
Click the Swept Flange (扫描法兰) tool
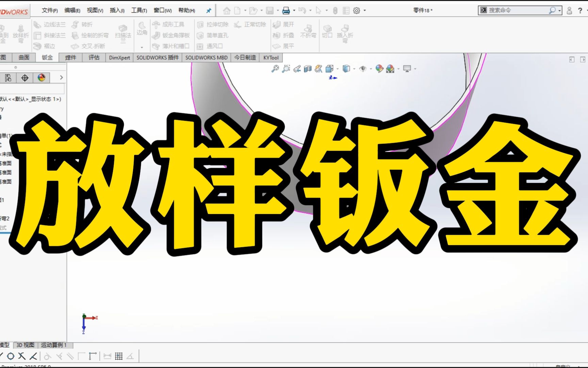tap(123, 34)
